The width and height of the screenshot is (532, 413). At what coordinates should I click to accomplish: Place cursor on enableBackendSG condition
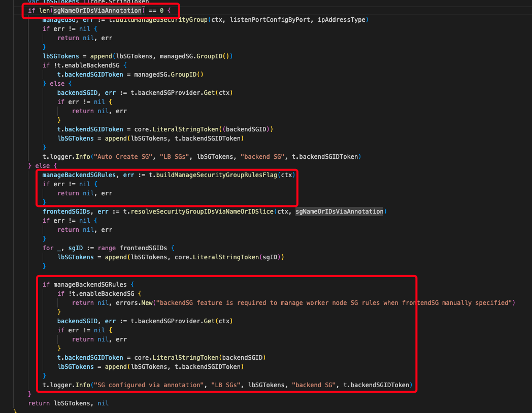point(91,65)
